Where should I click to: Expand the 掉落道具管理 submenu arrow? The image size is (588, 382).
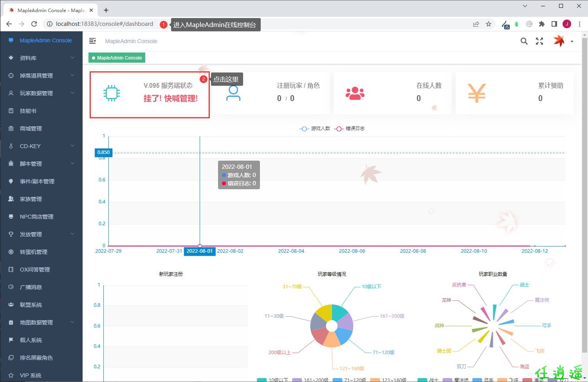pyautogui.click(x=72, y=75)
